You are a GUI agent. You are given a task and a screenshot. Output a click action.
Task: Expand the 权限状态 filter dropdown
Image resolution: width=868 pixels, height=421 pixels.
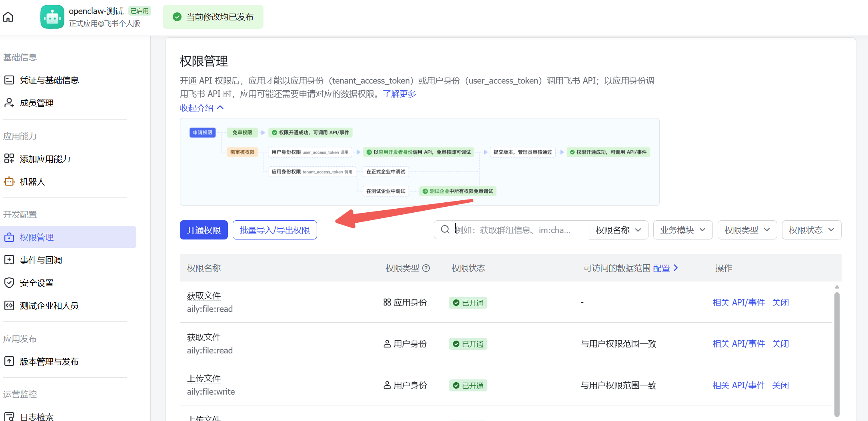click(811, 230)
